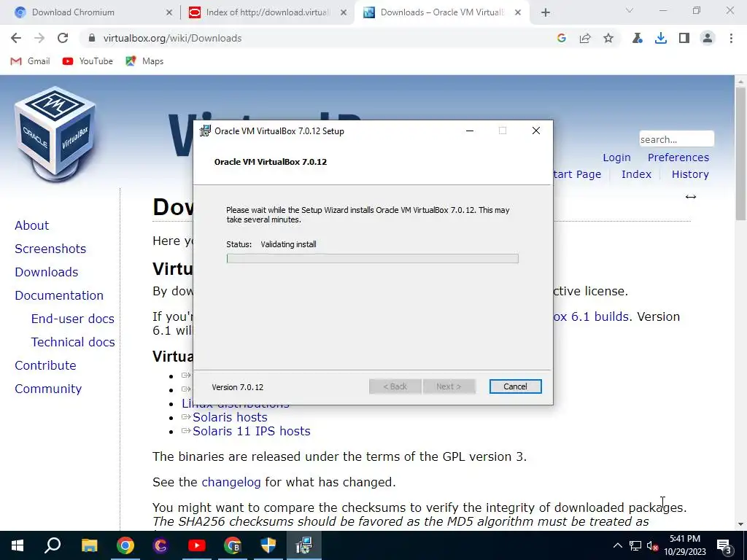Show Chrome downloads tray icon
Image resolution: width=747 pixels, height=560 pixels.
pyautogui.click(x=661, y=38)
